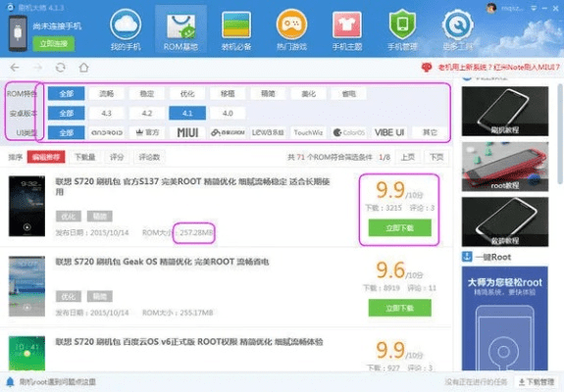The image size is (564, 392).
Task: Open the 刷机教程 tutorial thumbnail
Action: (505, 111)
